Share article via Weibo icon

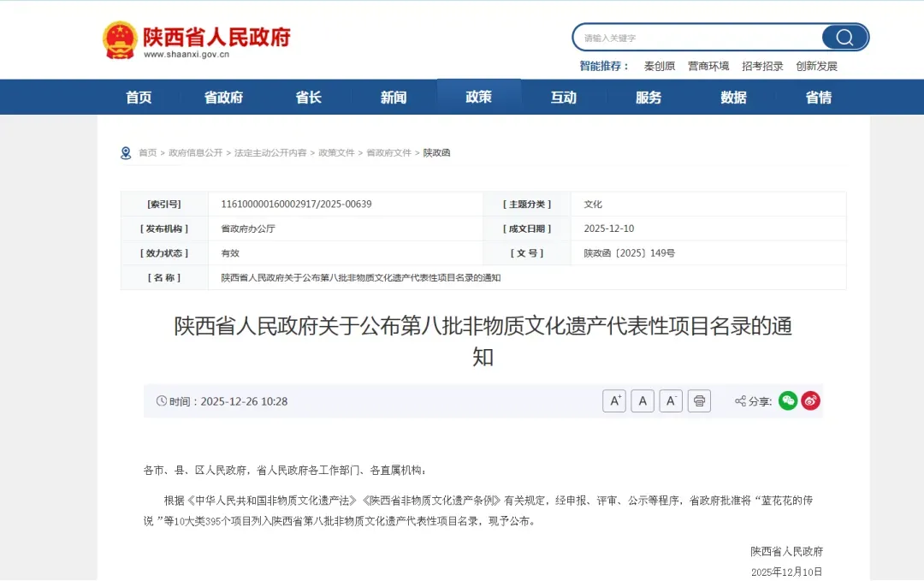tap(810, 400)
